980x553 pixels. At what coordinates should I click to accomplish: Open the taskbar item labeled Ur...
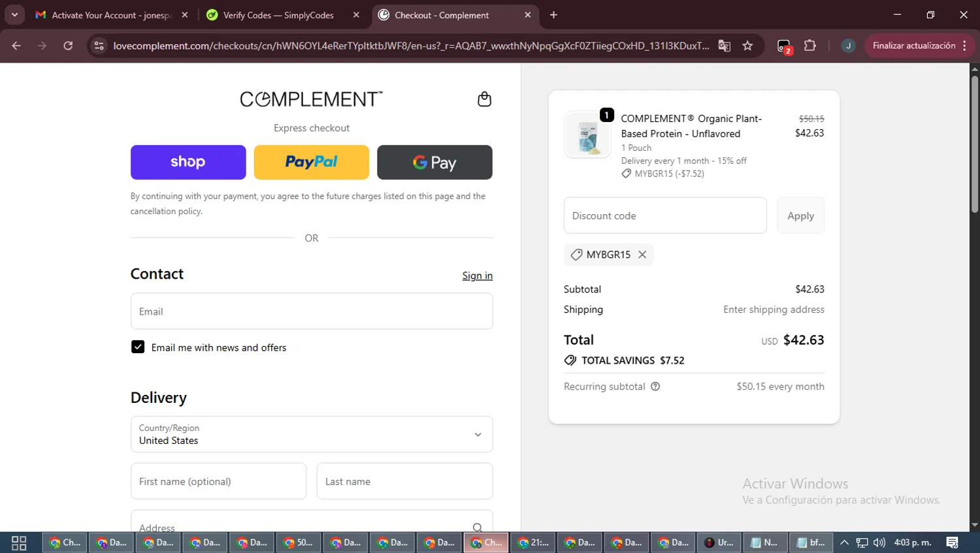click(719, 543)
